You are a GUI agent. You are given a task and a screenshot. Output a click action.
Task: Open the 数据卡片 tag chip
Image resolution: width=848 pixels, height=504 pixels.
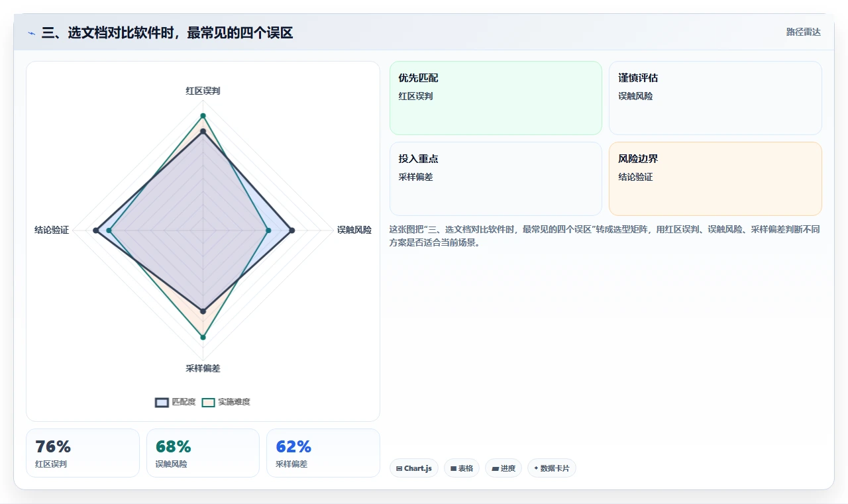(552, 468)
